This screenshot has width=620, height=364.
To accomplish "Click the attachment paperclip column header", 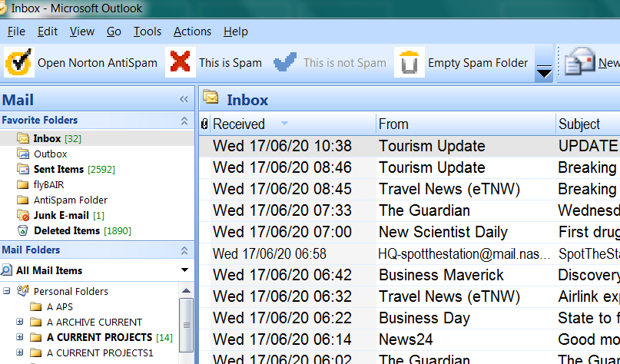I will pyautogui.click(x=204, y=124).
